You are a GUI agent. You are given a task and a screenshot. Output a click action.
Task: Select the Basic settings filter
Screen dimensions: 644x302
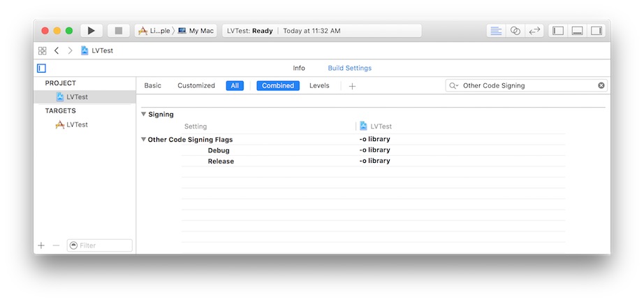152,86
